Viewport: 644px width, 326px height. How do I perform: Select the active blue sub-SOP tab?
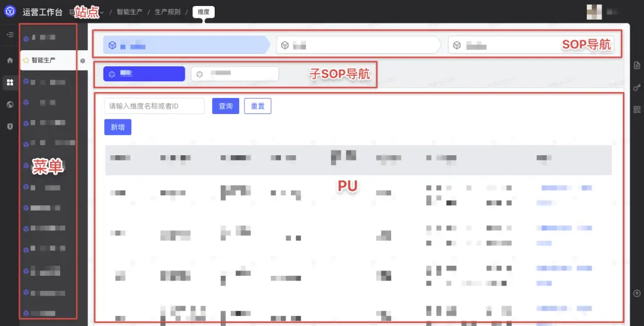click(x=144, y=73)
